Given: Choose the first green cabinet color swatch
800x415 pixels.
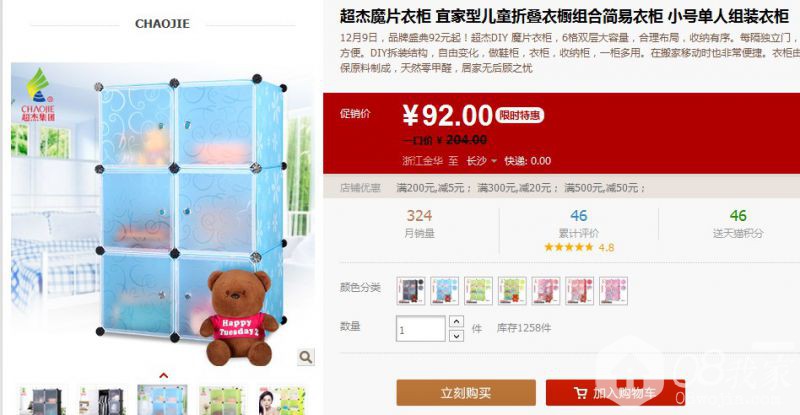Looking at the screenshot, I should point(478,291).
